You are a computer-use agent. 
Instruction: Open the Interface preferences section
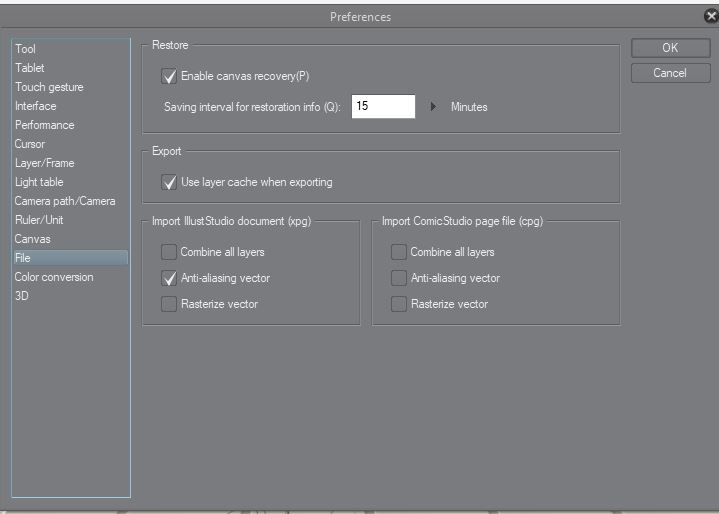tap(36, 106)
